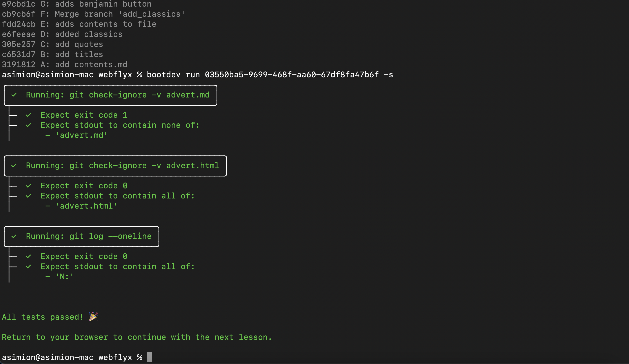Viewport: 629px width, 364px height.
Task: Toggle the exit code 0 expectation for git log
Action: coord(28,256)
